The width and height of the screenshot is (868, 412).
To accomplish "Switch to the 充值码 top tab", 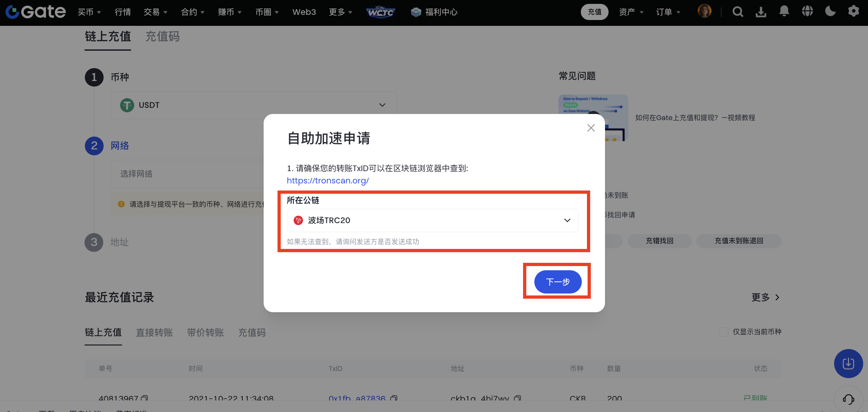I will pos(162,36).
